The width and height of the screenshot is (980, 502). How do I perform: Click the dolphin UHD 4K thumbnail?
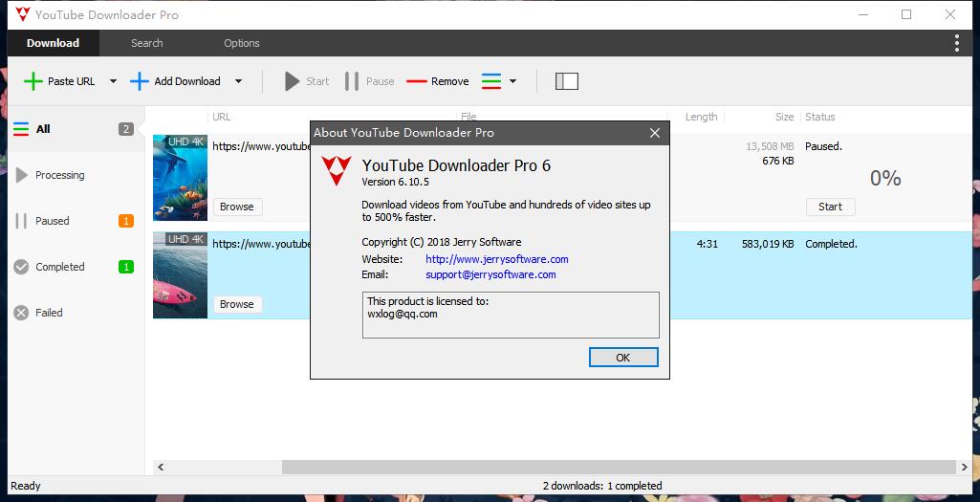(180, 178)
